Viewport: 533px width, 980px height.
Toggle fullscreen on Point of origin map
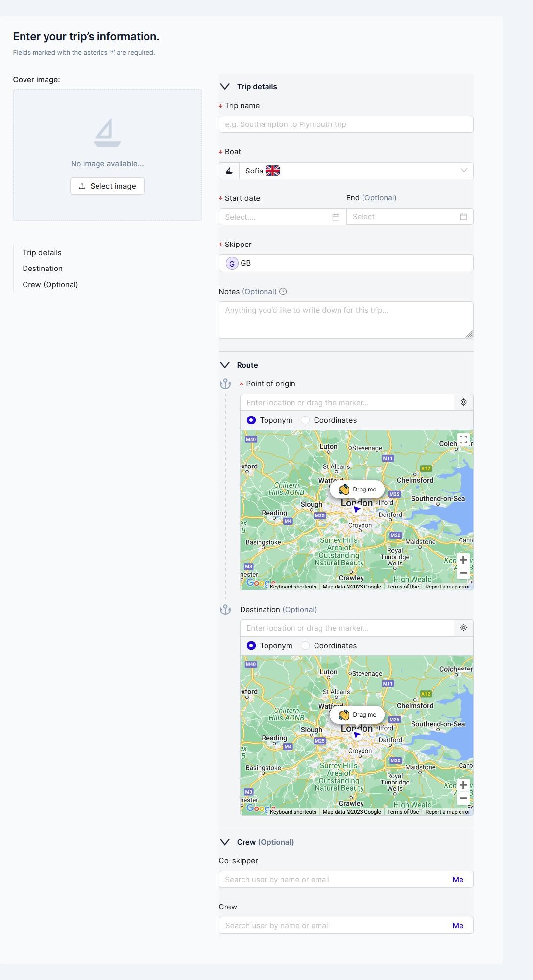point(463,440)
